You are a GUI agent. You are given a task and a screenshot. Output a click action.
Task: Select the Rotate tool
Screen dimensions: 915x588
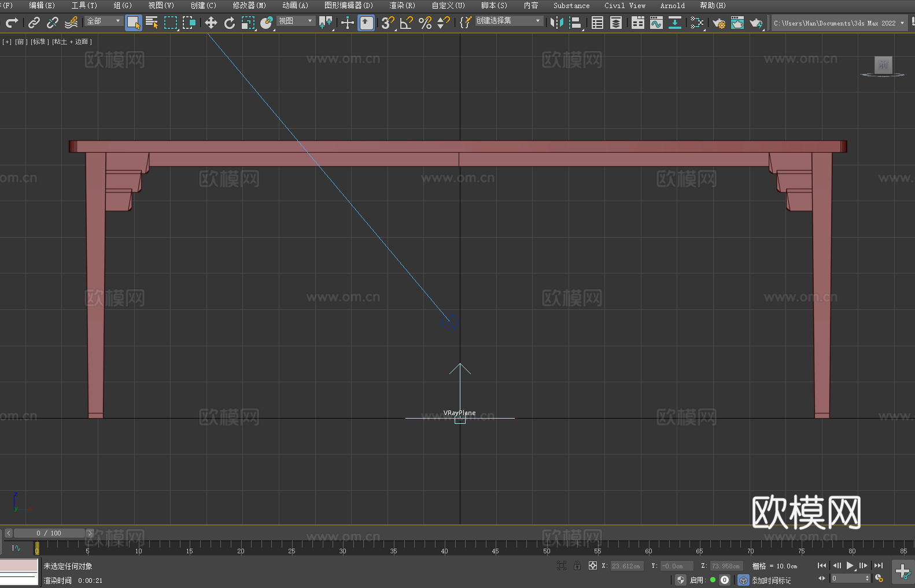[230, 23]
